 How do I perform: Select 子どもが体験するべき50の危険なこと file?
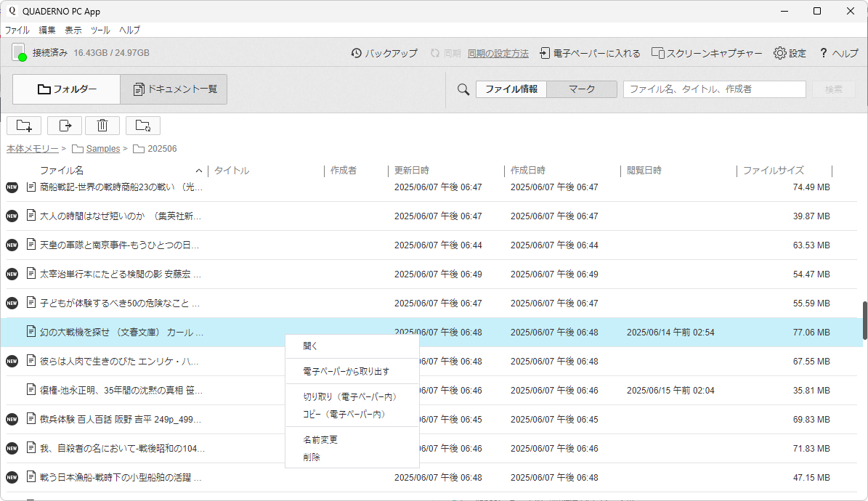431,303
